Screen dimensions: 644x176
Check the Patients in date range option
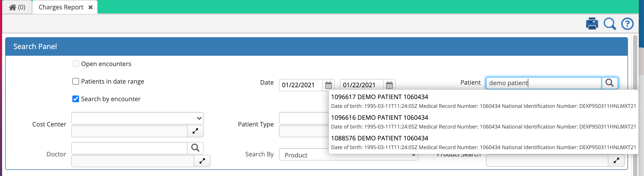76,81
